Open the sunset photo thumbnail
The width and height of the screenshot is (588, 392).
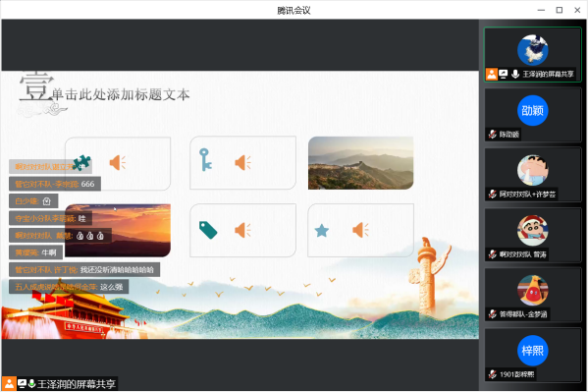[118, 230]
